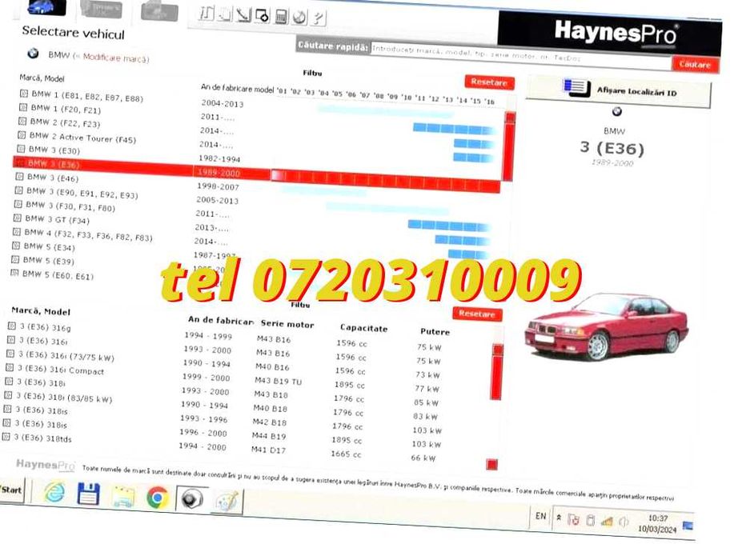Click the EN language indicator
This screenshot has width=738, height=560.
coord(541,516)
